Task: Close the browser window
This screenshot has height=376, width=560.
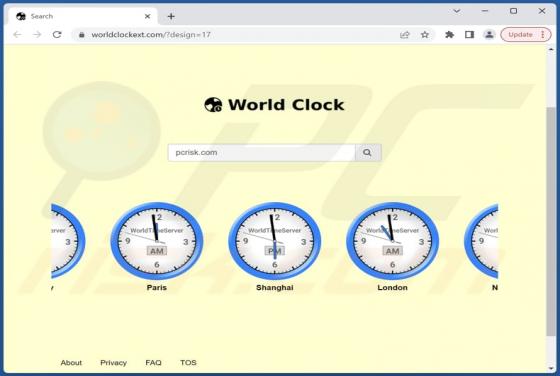Action: tap(542, 11)
